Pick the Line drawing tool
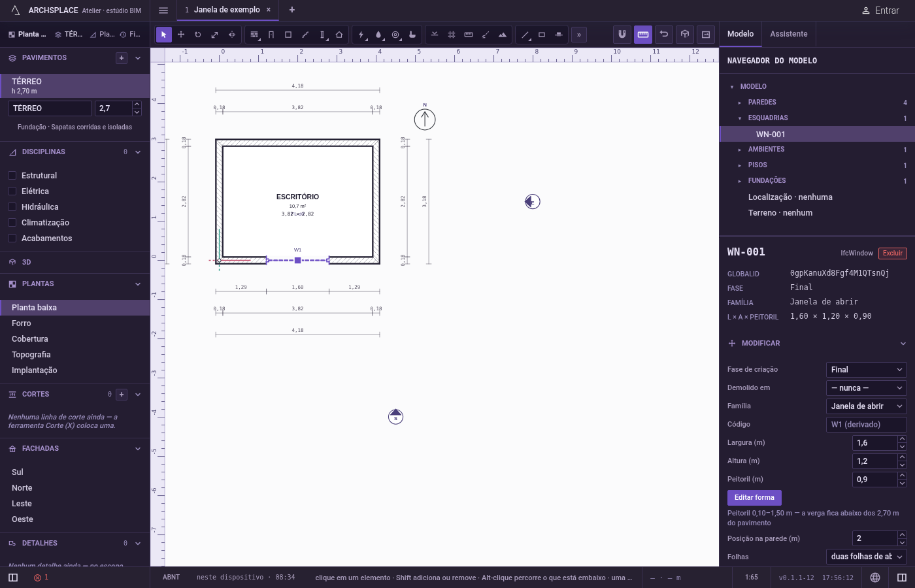 pos(525,35)
